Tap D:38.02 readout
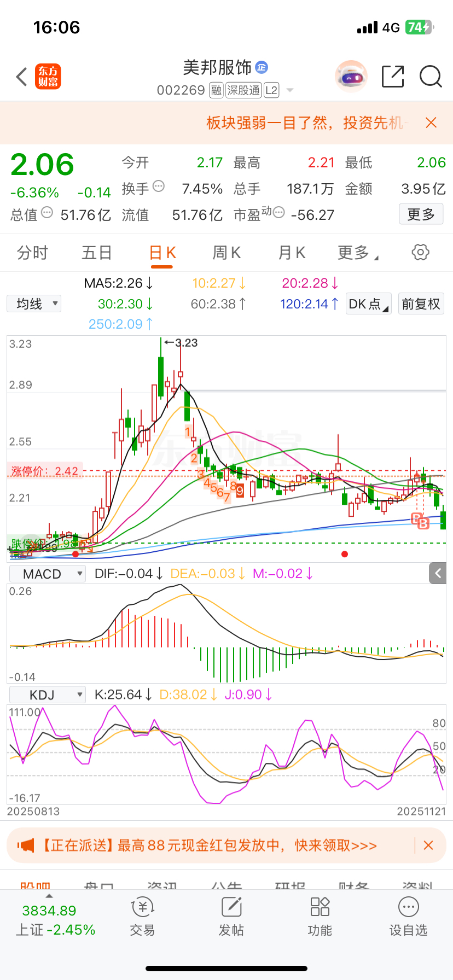453x980 pixels. 189,695
